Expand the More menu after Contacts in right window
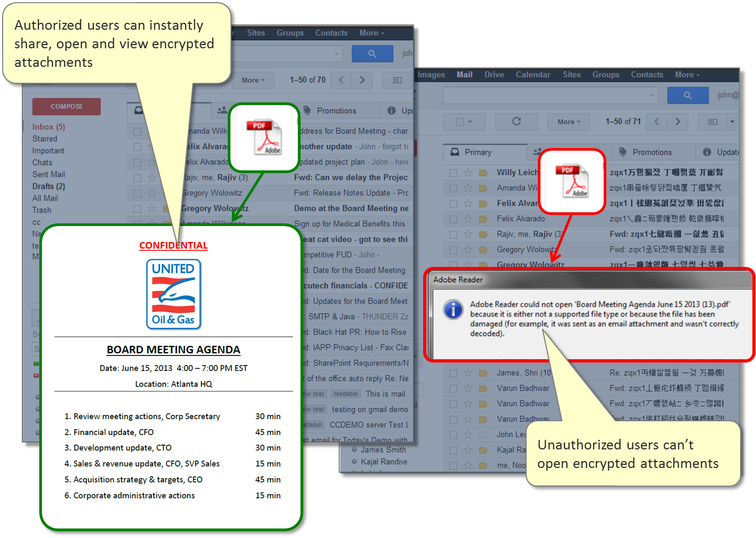 687,75
